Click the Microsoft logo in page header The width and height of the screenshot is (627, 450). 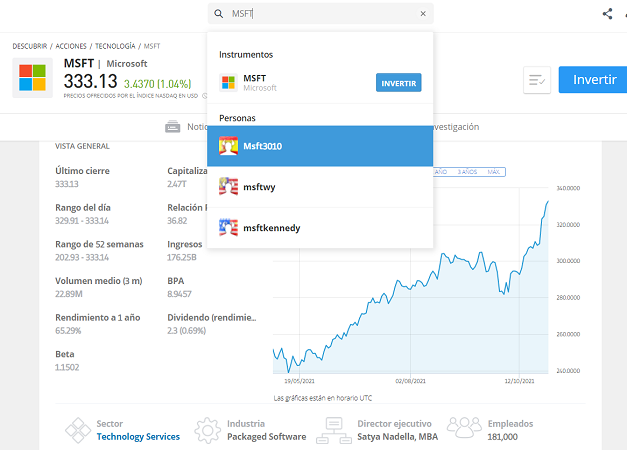click(x=33, y=78)
